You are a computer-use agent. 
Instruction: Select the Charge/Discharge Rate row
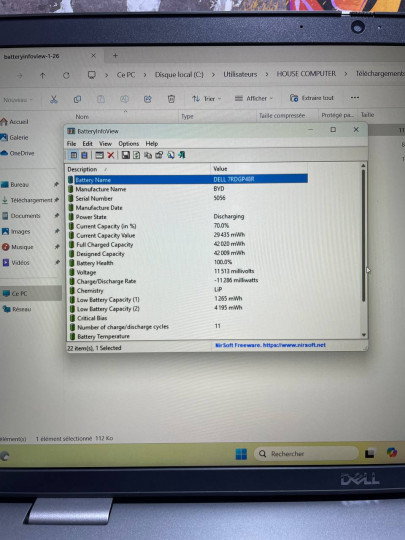click(x=187, y=281)
